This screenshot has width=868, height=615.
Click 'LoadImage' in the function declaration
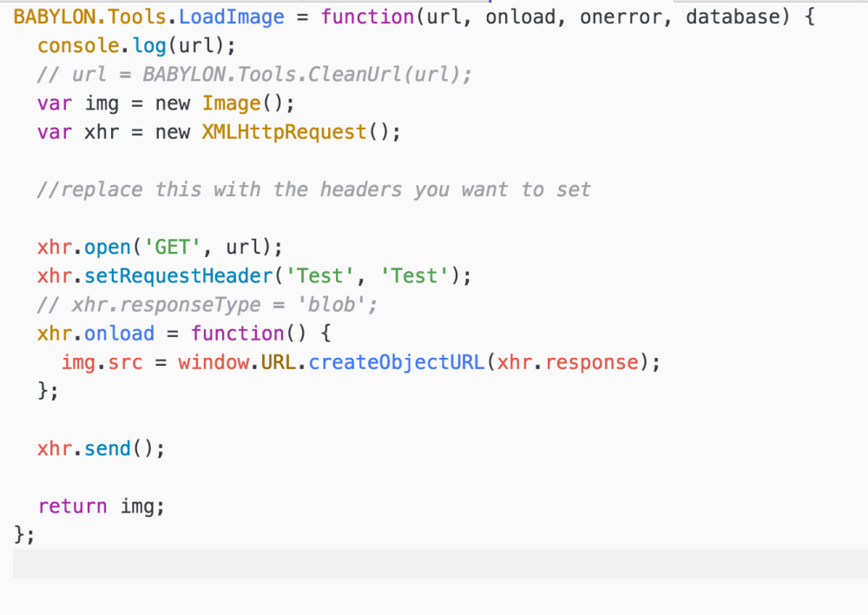[x=232, y=17]
